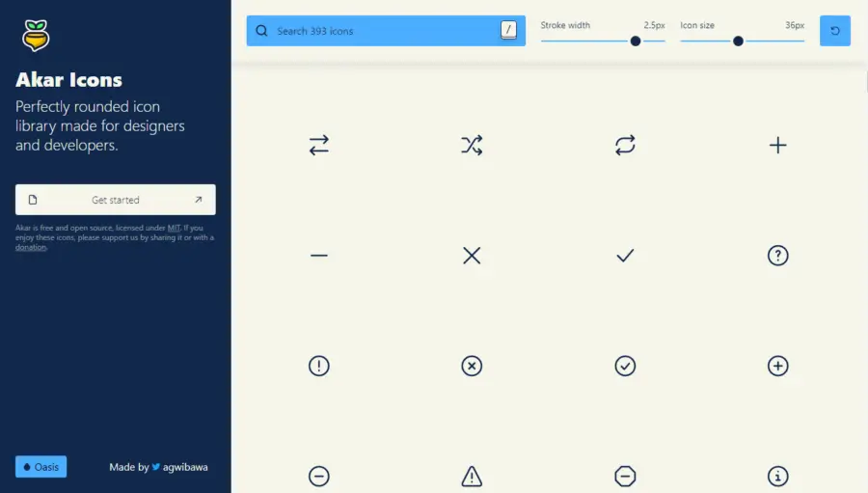
Task: Select the circled cross icon
Action: tap(472, 366)
